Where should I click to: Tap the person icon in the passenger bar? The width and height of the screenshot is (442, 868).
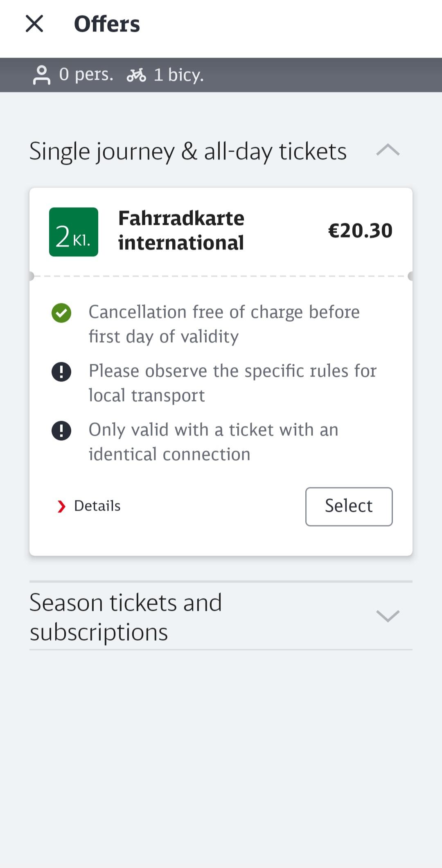point(41,75)
